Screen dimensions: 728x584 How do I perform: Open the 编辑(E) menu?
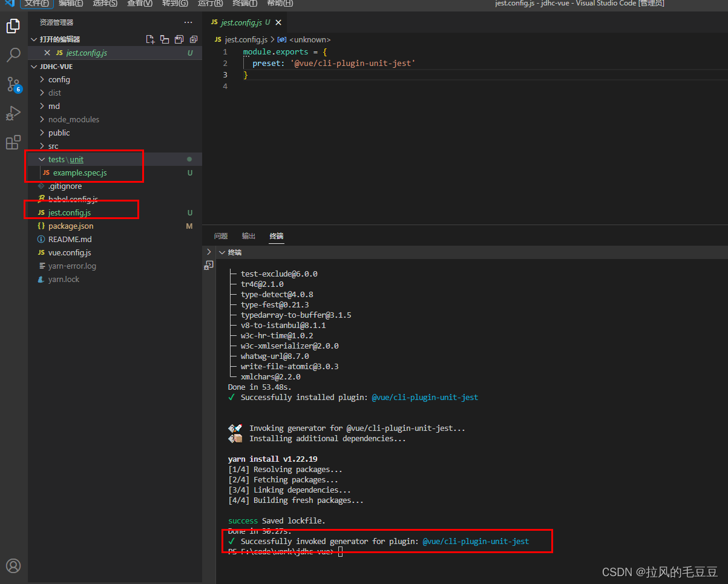(71, 4)
